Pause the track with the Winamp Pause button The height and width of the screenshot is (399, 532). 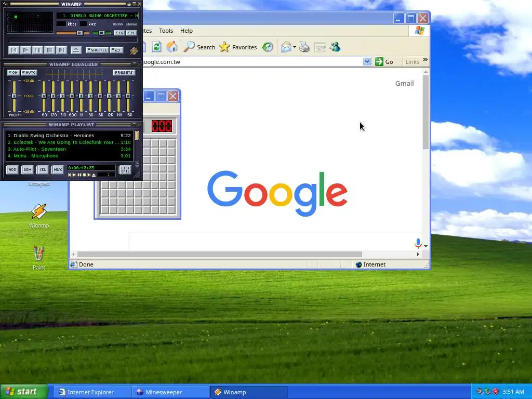point(37,50)
